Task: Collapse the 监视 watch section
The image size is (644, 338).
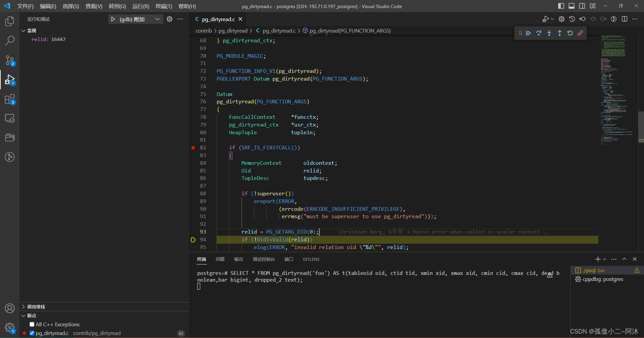Action: [x=23, y=31]
